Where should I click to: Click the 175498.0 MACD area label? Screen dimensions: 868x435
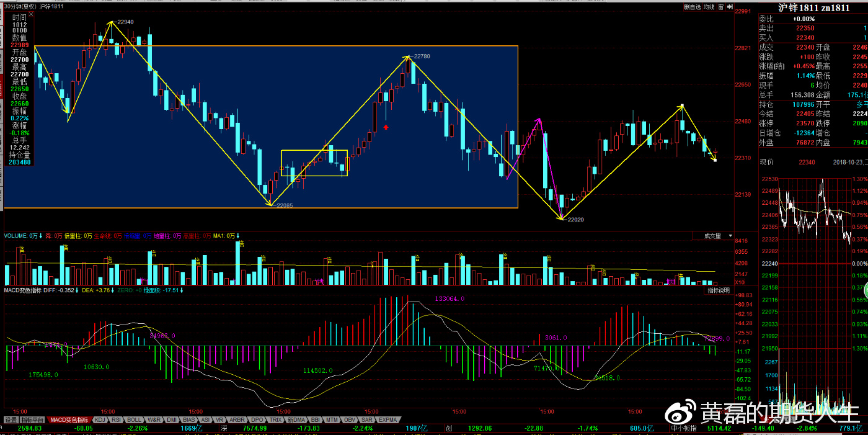[x=43, y=375]
